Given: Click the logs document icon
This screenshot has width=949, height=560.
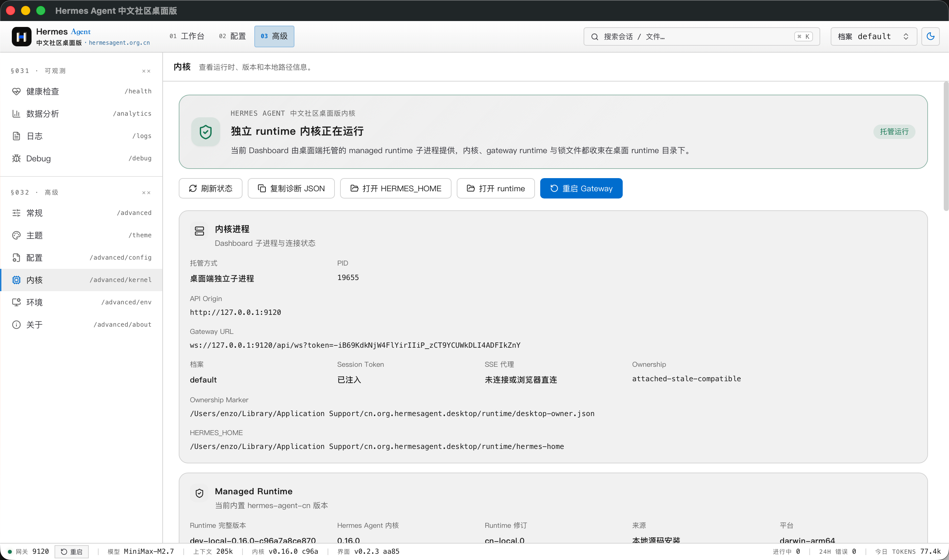Looking at the screenshot, I should click(x=16, y=136).
